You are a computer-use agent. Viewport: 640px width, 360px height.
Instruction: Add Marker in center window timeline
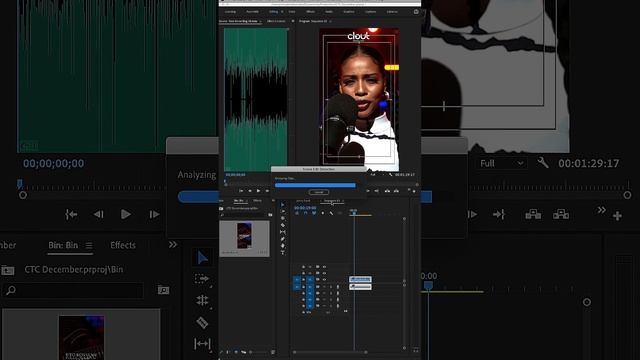[322, 213]
